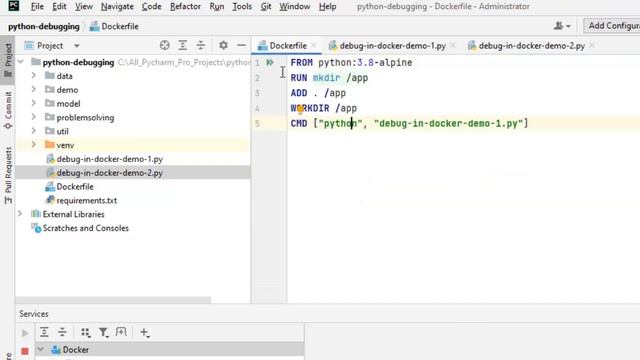640x360 pixels.
Task: Collapse all in Services toolbar
Action: pyautogui.click(x=62, y=332)
